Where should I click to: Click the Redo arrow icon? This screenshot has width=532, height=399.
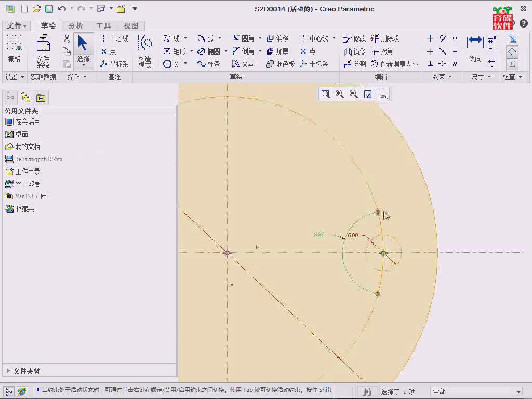coord(81,9)
